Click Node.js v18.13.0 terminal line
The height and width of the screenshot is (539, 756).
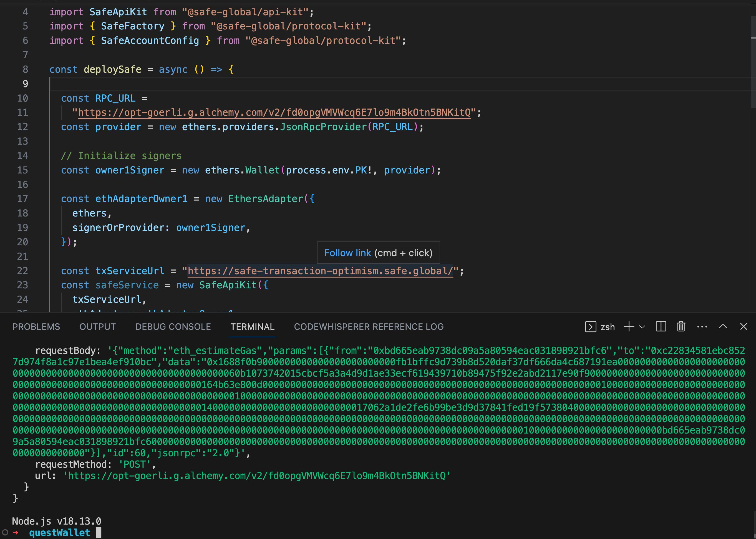(x=56, y=521)
